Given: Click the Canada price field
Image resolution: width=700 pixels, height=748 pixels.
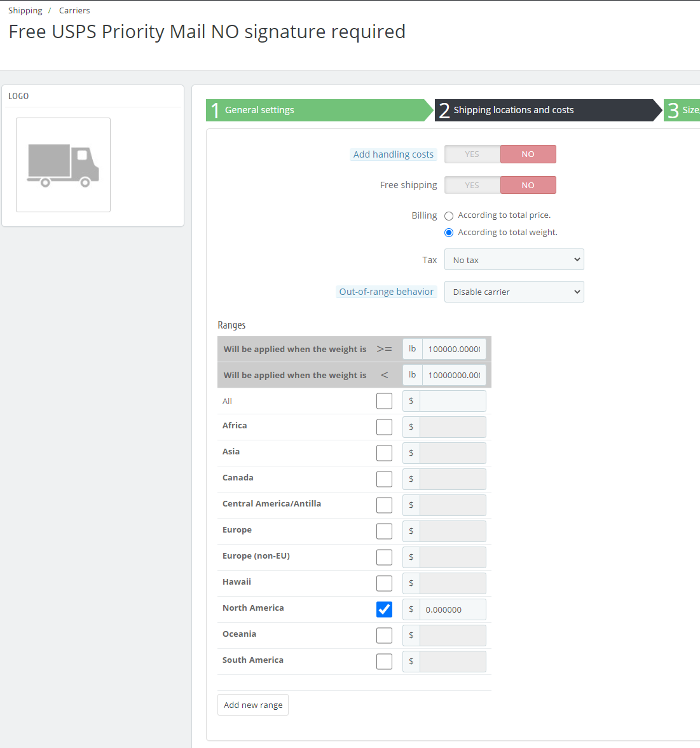Looking at the screenshot, I should point(453,479).
